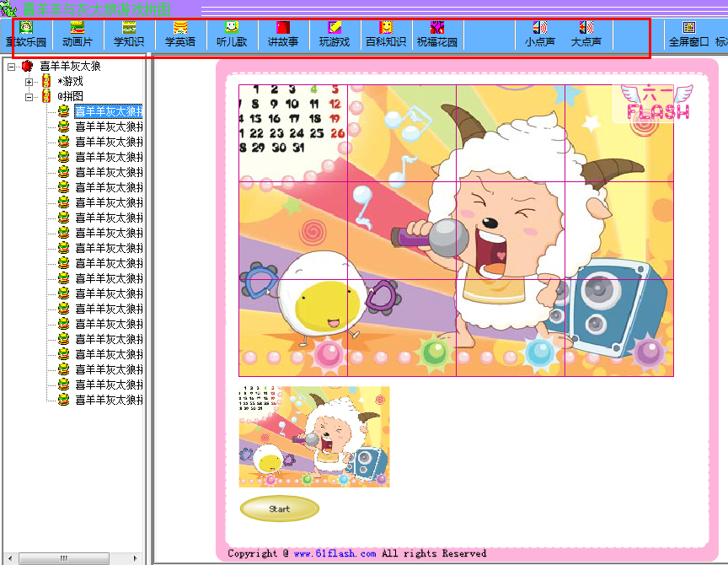Open the 祝福花园 toolbar item

pos(437,35)
